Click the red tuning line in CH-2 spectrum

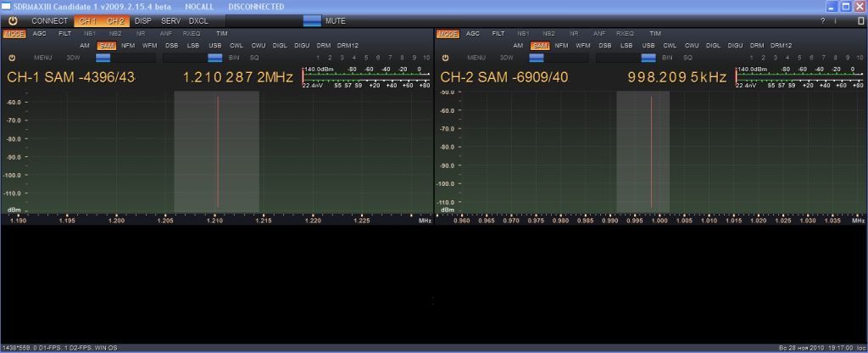click(x=651, y=151)
